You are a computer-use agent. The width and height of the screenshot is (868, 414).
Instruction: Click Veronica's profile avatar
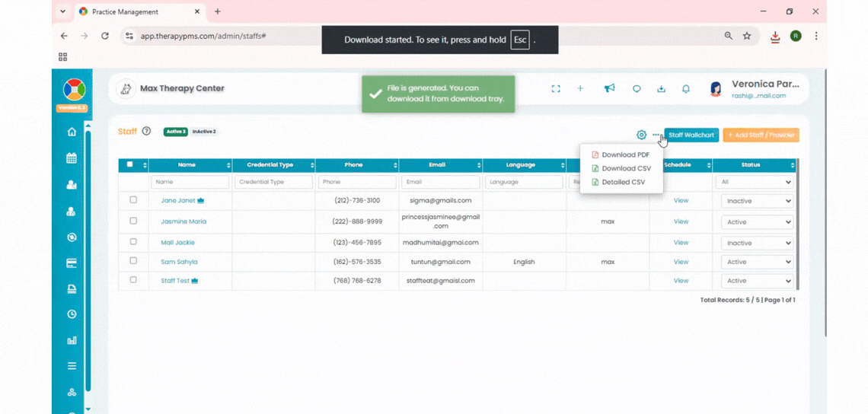point(716,89)
